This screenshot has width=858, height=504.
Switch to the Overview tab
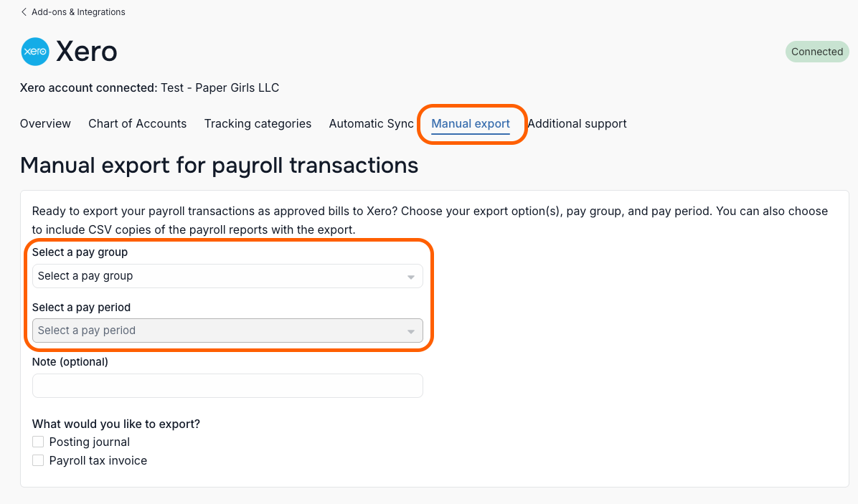click(x=45, y=123)
